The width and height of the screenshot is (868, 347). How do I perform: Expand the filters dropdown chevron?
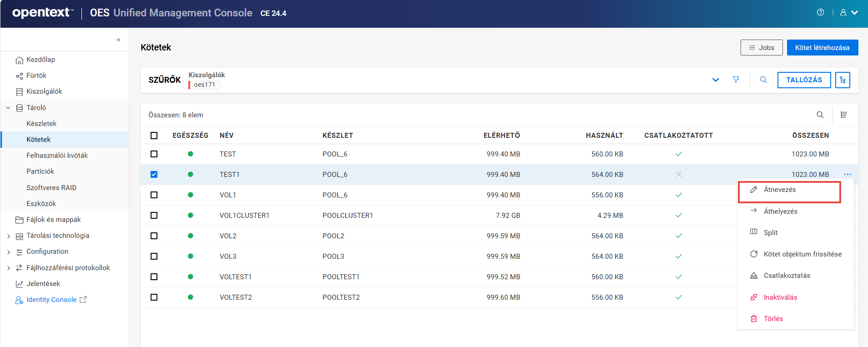[x=715, y=80]
